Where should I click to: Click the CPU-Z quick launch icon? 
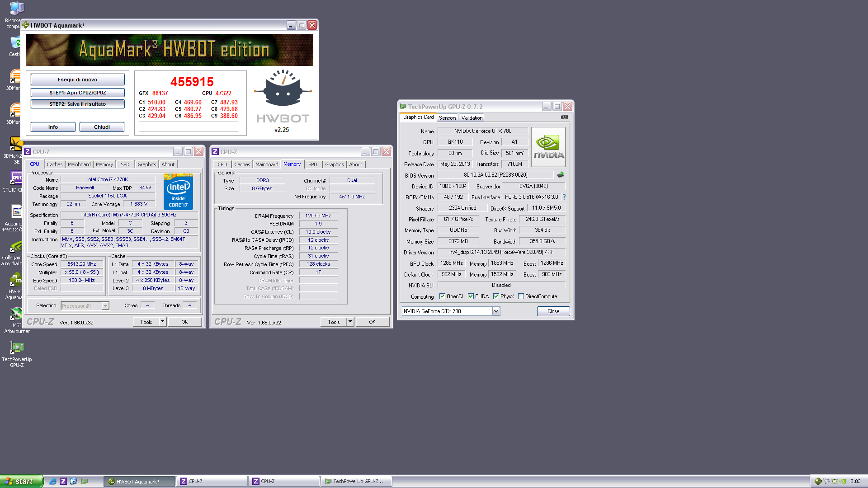[x=63, y=481]
